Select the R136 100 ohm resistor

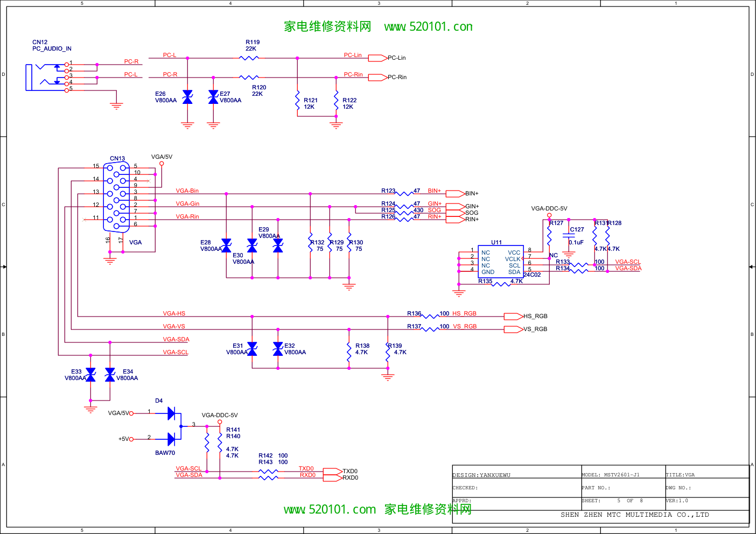point(430,317)
